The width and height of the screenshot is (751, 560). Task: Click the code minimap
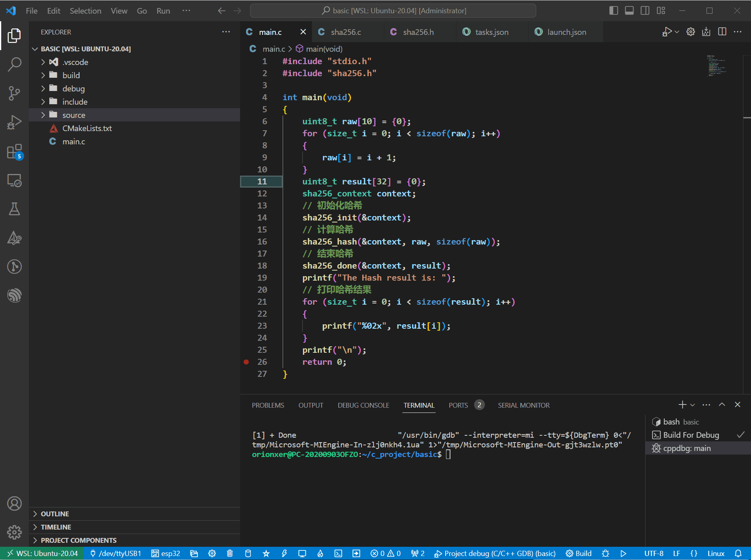(717, 65)
